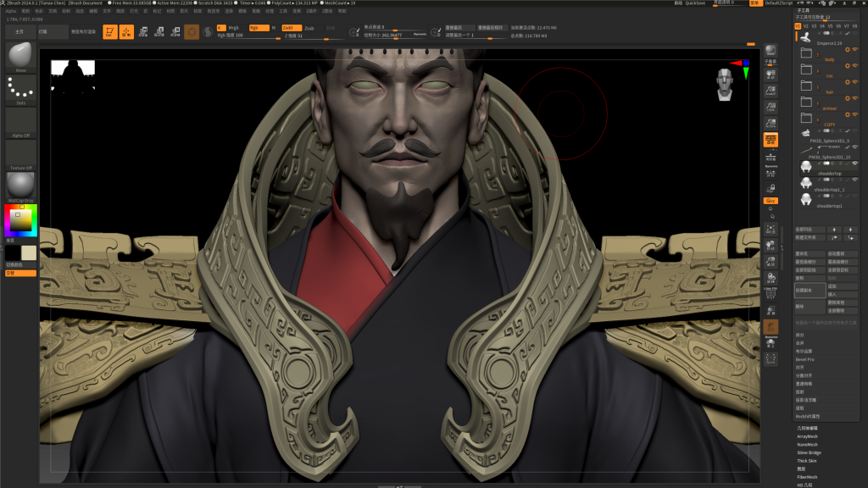Select the Emperor2.19 subtool

point(827,37)
